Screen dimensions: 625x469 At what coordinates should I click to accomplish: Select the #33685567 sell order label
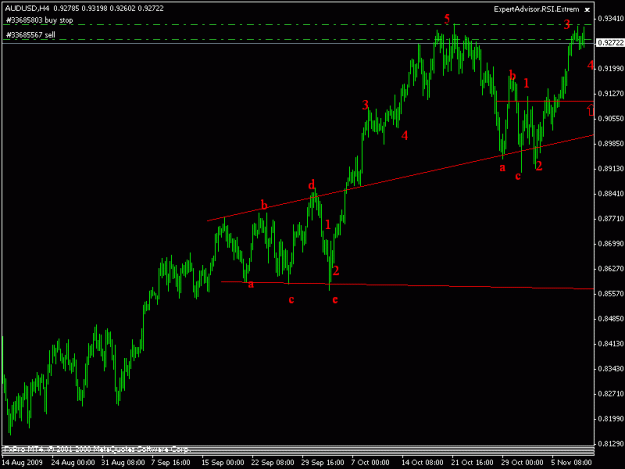[x=30, y=35]
